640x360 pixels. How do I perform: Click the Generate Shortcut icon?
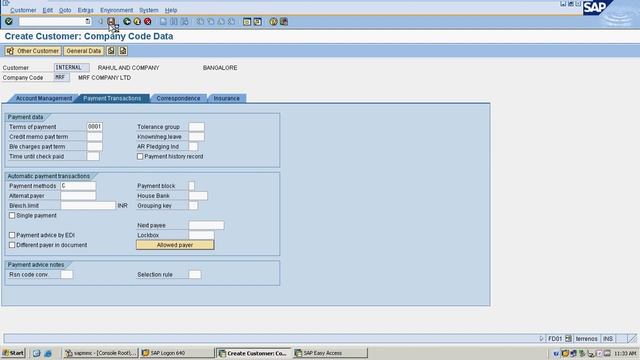point(258,21)
